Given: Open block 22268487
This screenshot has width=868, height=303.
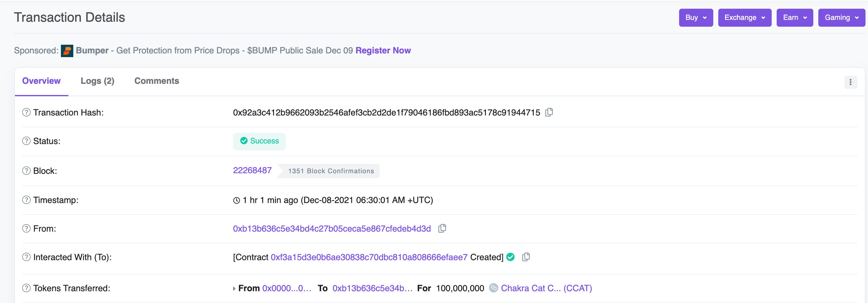Looking at the screenshot, I should (x=252, y=170).
